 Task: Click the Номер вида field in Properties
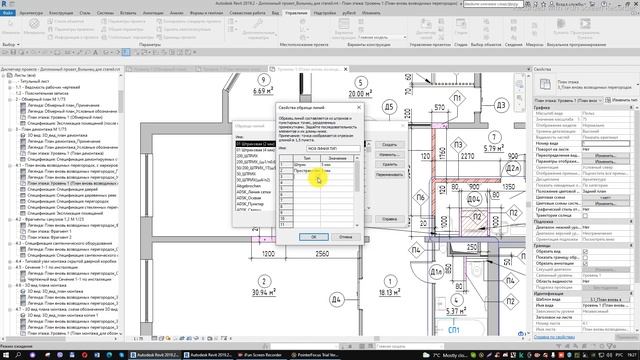click(x=606, y=143)
